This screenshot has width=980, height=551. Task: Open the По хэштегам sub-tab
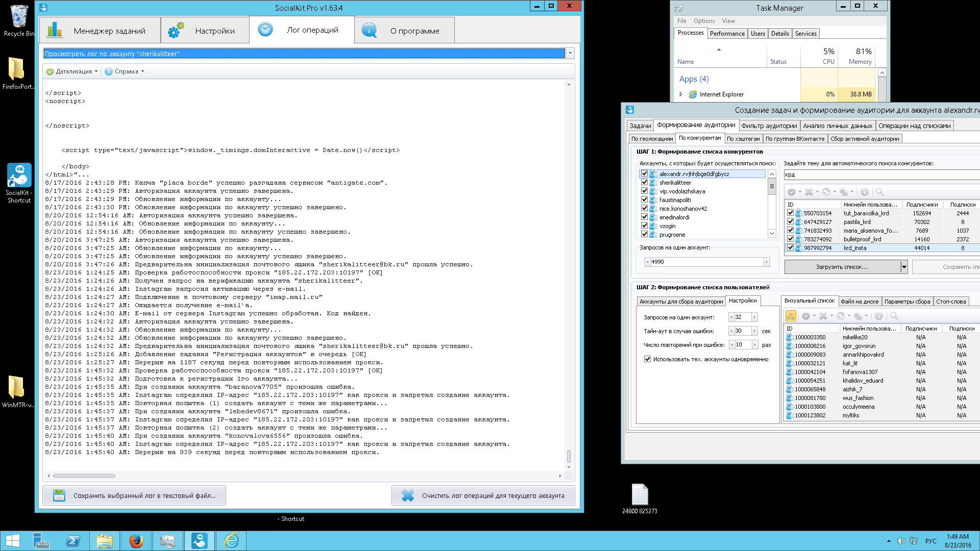(743, 139)
